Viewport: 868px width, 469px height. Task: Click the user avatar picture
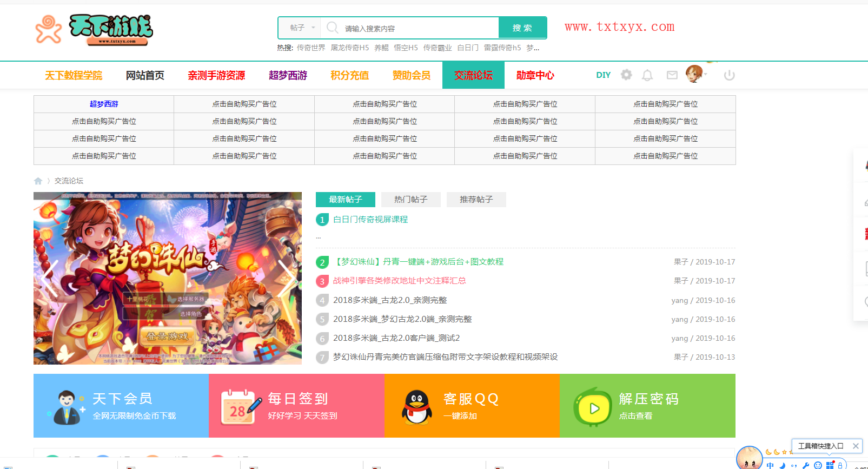pos(694,74)
